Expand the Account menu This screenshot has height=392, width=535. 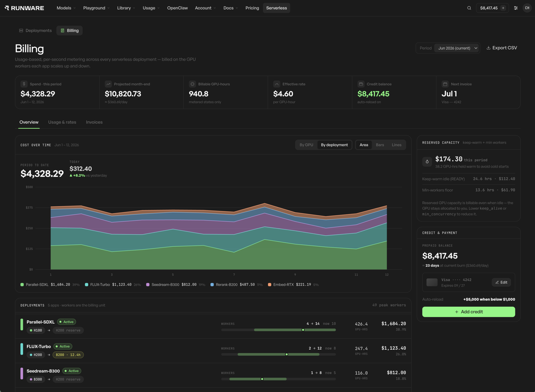click(205, 8)
